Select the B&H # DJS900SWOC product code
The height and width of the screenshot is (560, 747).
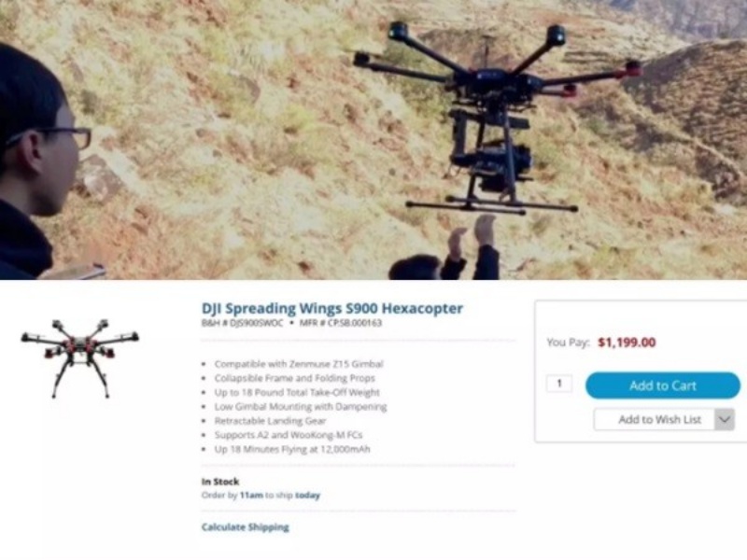[x=242, y=323]
